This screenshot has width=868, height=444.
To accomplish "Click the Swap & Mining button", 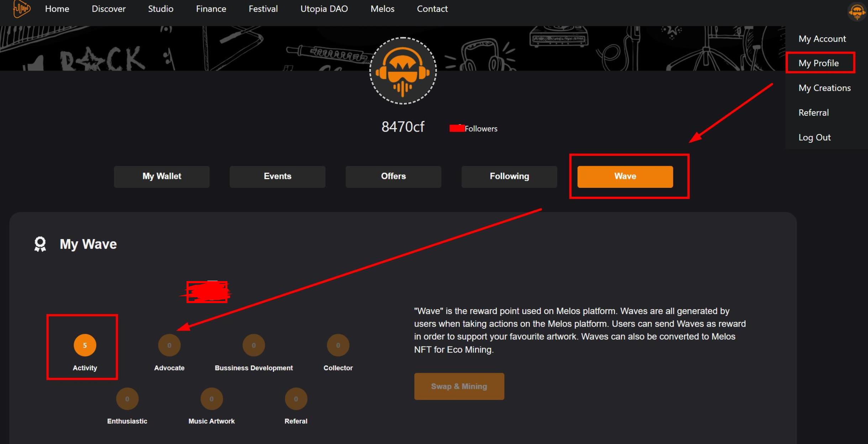I will [x=459, y=386].
